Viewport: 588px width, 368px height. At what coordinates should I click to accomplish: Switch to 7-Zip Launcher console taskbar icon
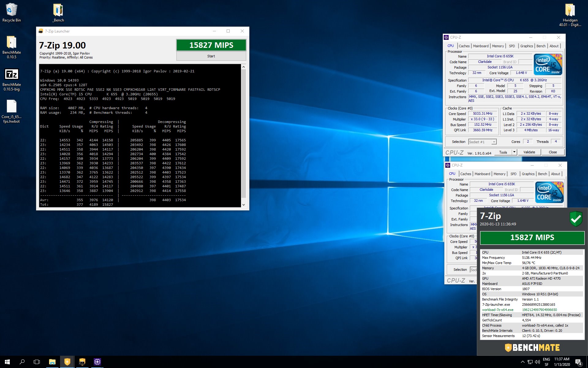point(82,362)
